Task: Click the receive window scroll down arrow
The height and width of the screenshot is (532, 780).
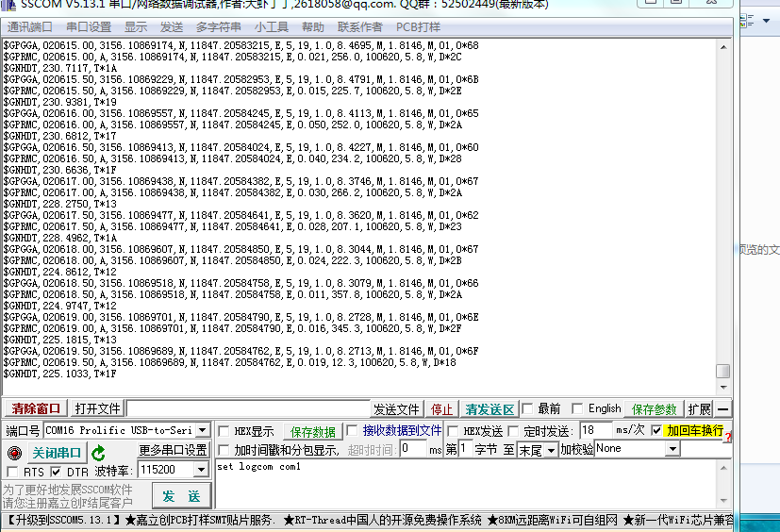Action: pyautogui.click(x=723, y=387)
